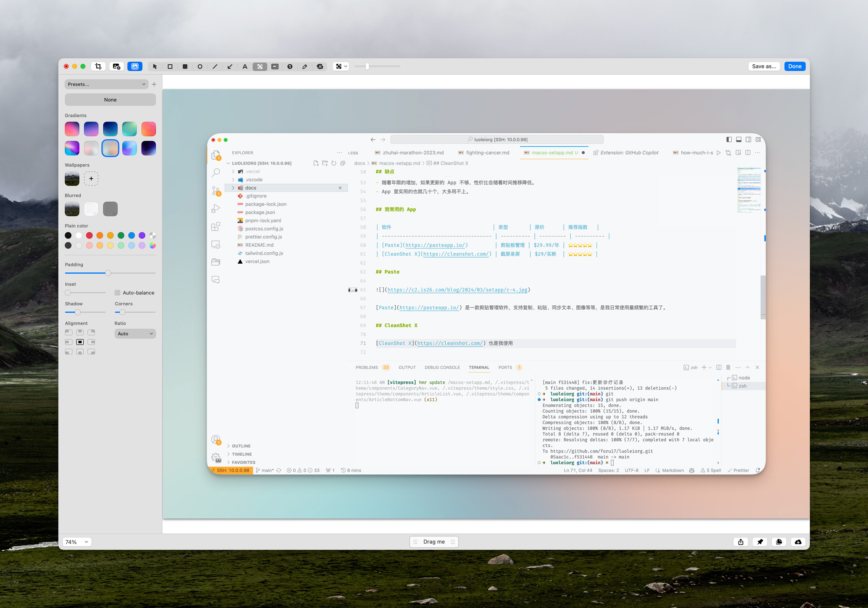Screen dimensions: 868x608
Task: Open the pixelate style dropdown in toolbar
Action: coord(341,66)
